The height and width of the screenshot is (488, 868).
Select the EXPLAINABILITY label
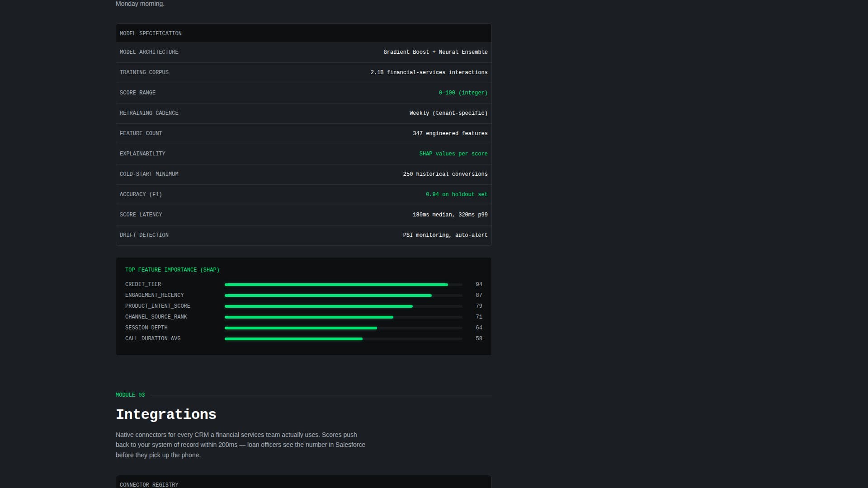pos(142,154)
